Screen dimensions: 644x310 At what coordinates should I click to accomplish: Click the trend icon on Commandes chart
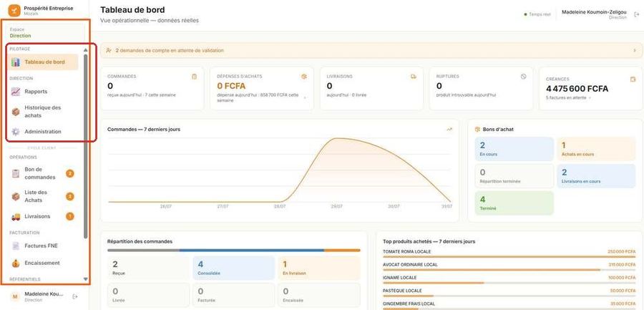[x=449, y=129]
